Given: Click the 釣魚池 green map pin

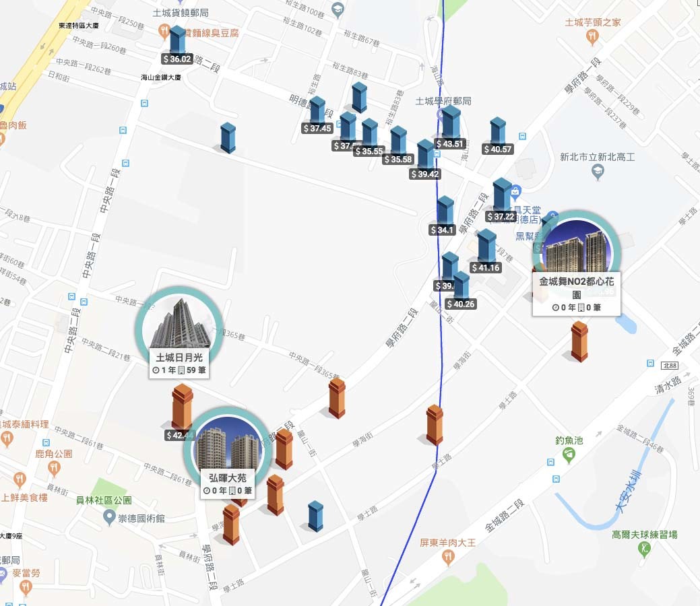Looking at the screenshot, I should (x=569, y=455).
